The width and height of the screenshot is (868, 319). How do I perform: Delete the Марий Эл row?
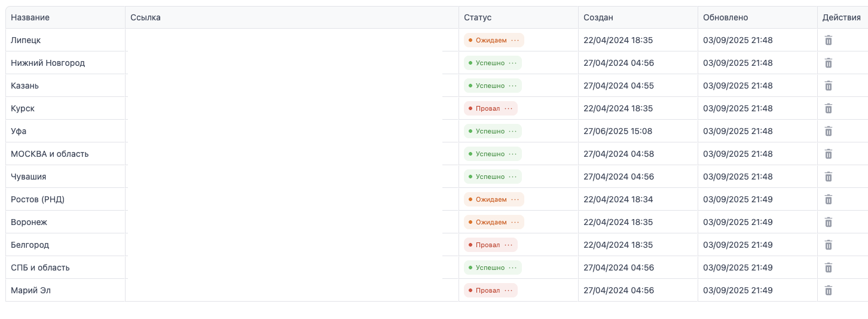coord(829,290)
